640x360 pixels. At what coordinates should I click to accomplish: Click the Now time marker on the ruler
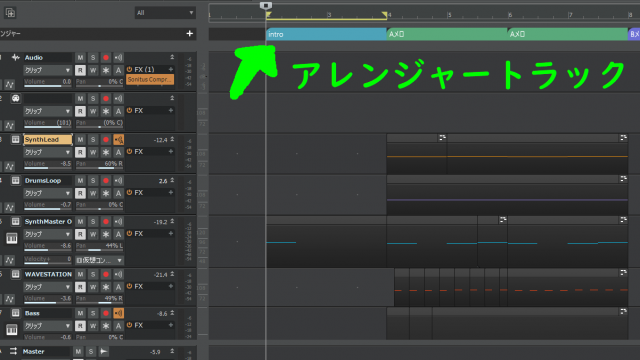(x=266, y=5)
